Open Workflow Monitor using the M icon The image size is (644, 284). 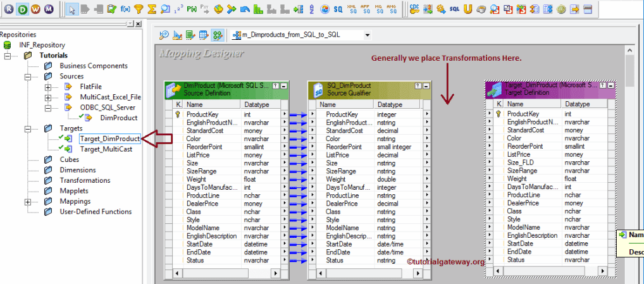click(x=49, y=9)
